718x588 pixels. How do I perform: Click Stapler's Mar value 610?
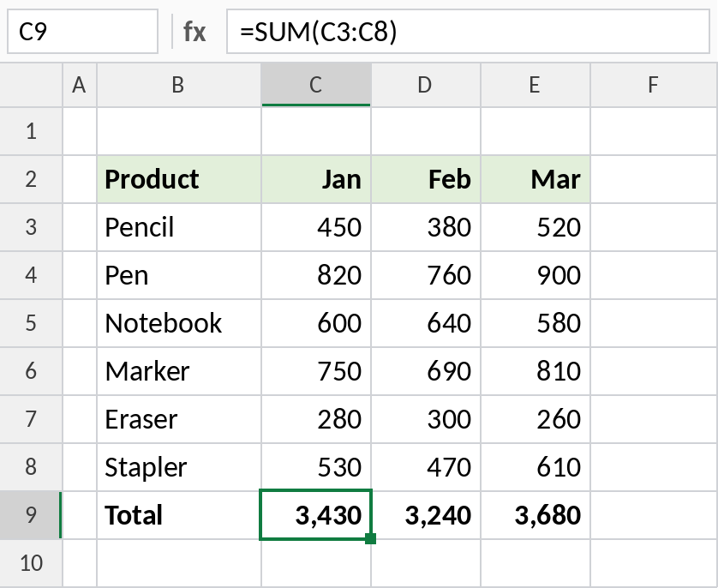pos(536,467)
